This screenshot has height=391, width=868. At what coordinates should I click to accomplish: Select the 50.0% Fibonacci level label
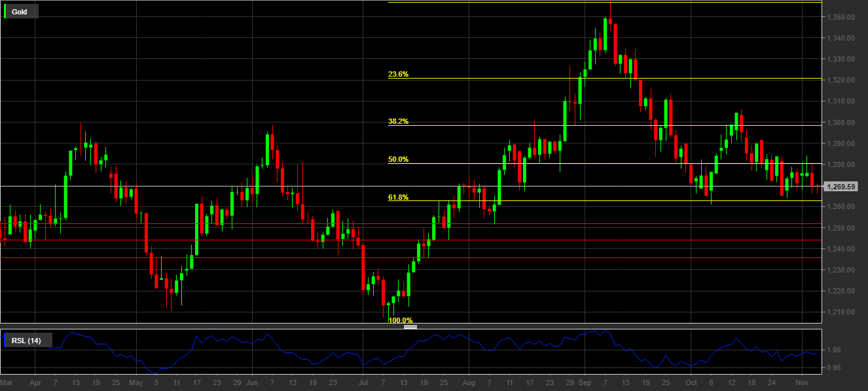click(398, 160)
